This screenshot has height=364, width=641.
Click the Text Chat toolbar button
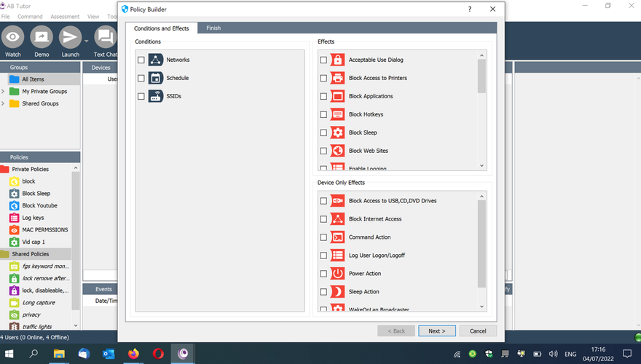point(106,41)
